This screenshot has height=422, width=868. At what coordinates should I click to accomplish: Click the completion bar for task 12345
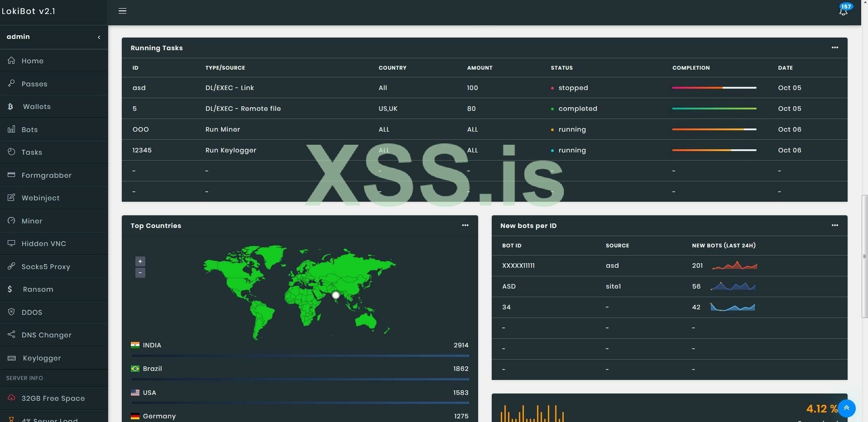[x=714, y=150]
